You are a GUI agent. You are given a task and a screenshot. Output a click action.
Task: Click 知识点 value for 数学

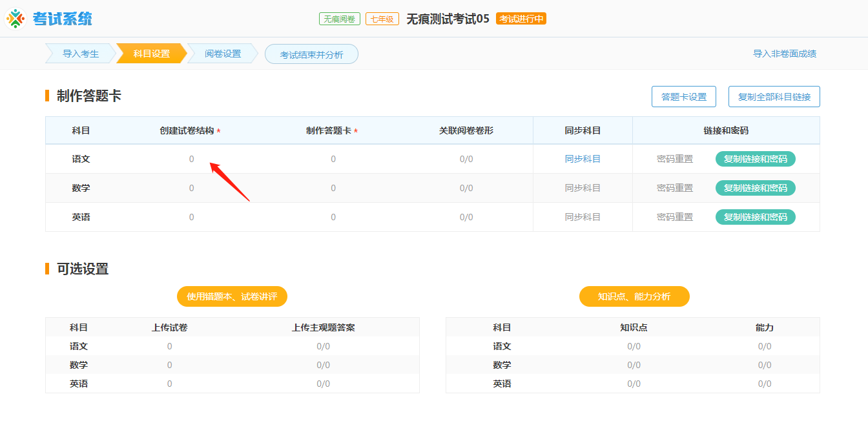point(634,365)
